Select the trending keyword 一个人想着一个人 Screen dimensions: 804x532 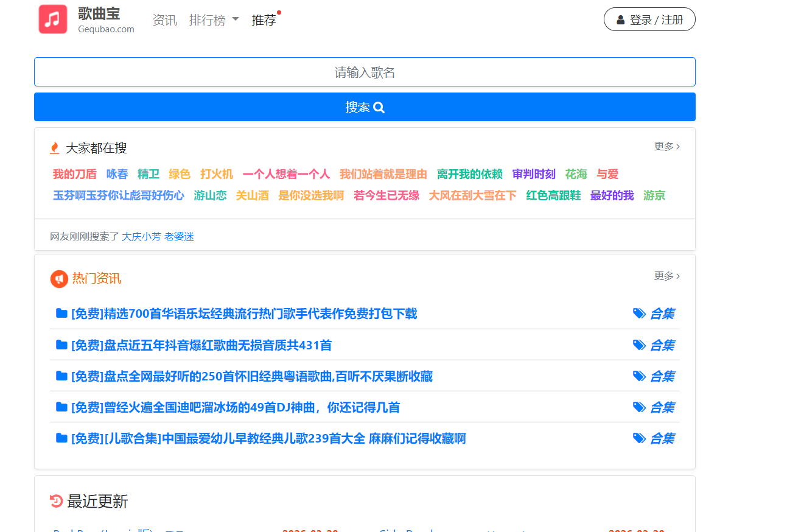point(286,174)
